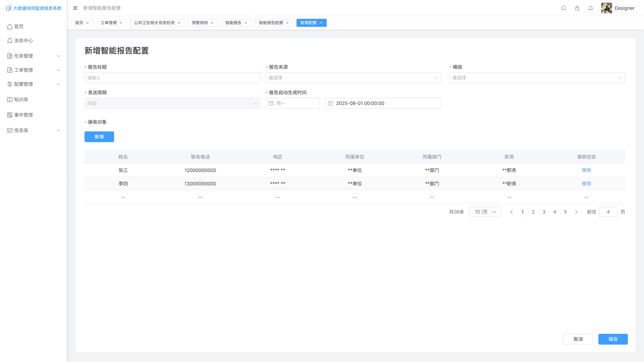The width and height of the screenshot is (644, 362).
Task: Open the notification bell in header
Action: click(590, 8)
